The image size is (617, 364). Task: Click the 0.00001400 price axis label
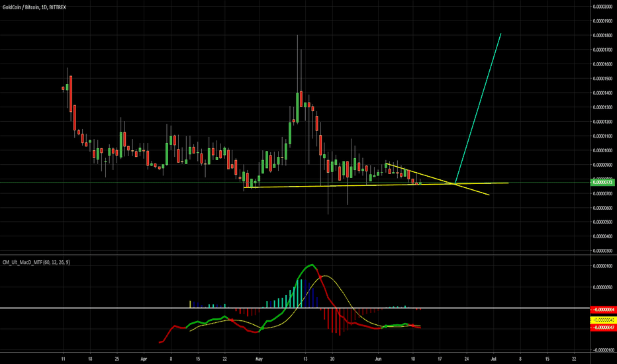pyautogui.click(x=602, y=93)
